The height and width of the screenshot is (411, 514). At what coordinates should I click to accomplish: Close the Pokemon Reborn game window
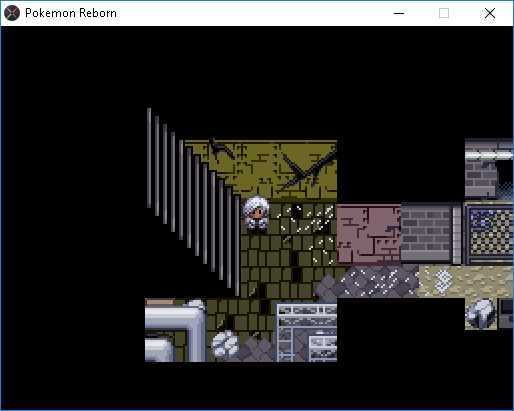pyautogui.click(x=490, y=13)
